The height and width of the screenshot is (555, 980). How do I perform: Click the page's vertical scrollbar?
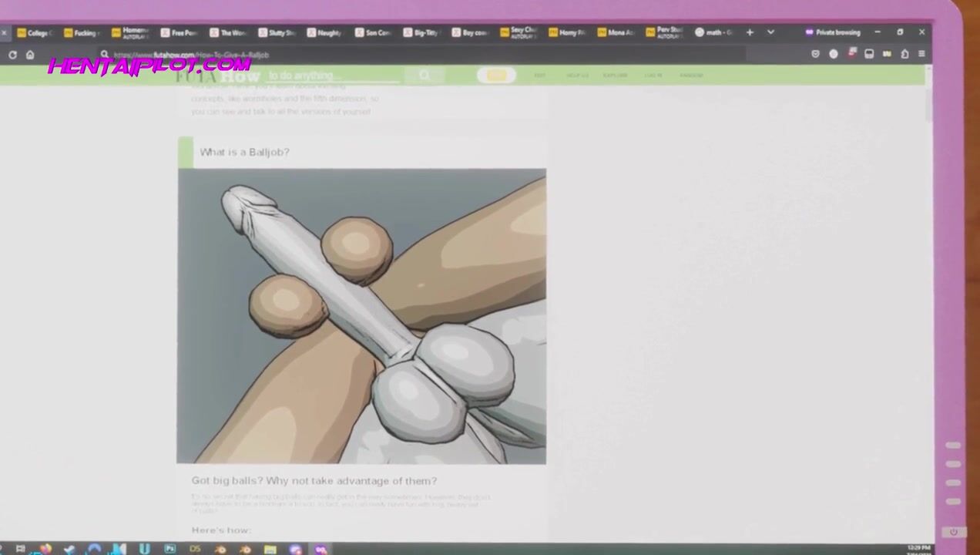point(928,104)
